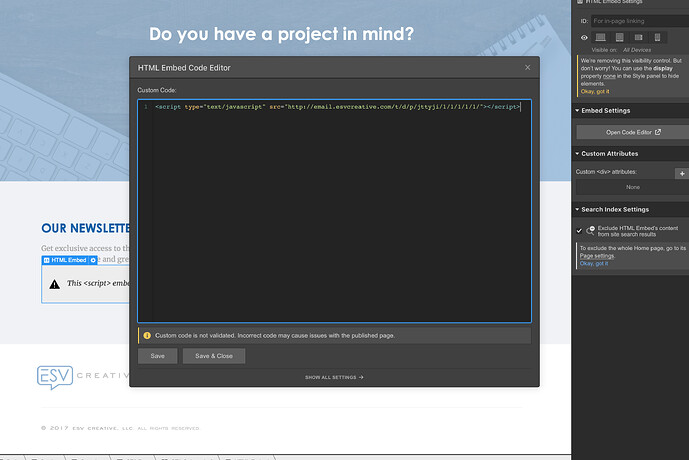Click the search exclude magnifier icon

pyautogui.click(x=591, y=230)
